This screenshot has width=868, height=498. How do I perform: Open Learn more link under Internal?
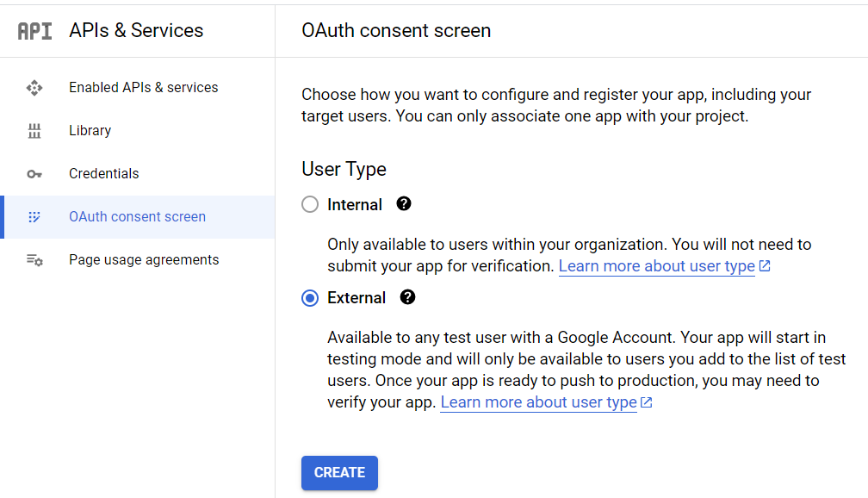[x=657, y=266]
